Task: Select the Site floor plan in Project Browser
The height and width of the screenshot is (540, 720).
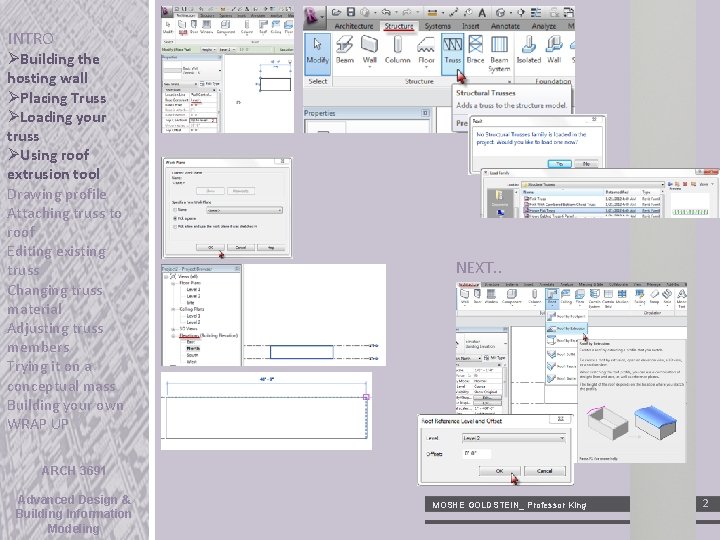Action: click(x=190, y=303)
